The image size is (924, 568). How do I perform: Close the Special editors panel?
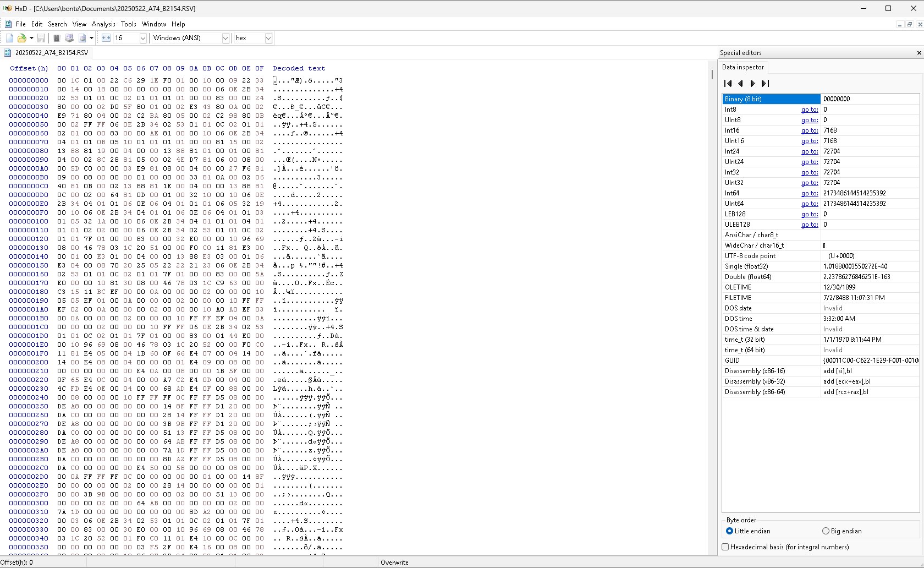tap(919, 53)
